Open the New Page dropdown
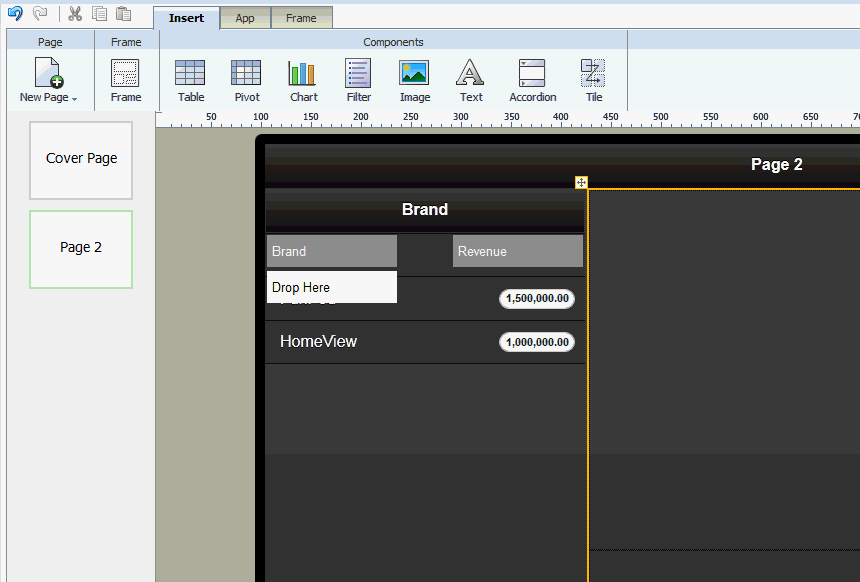This screenshot has width=860, height=582. (x=48, y=80)
